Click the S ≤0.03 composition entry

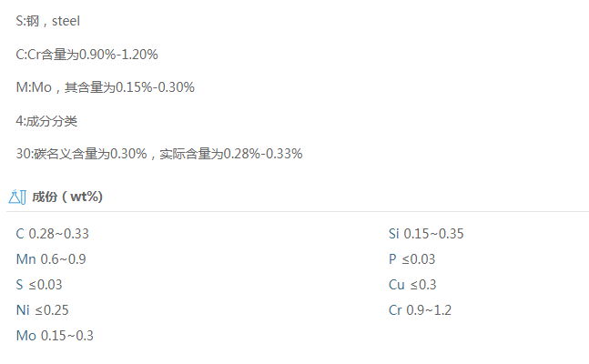point(39,285)
